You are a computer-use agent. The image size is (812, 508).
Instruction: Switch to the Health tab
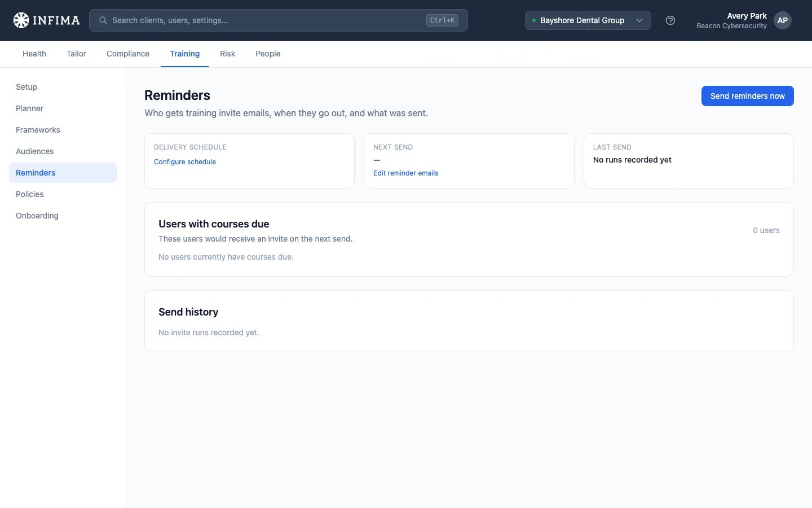(x=34, y=54)
